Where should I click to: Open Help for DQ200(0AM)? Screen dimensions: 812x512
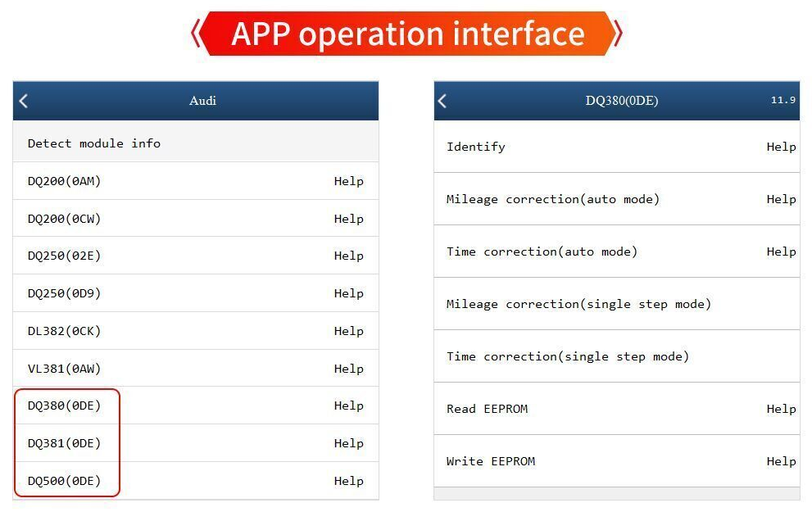pos(348,181)
